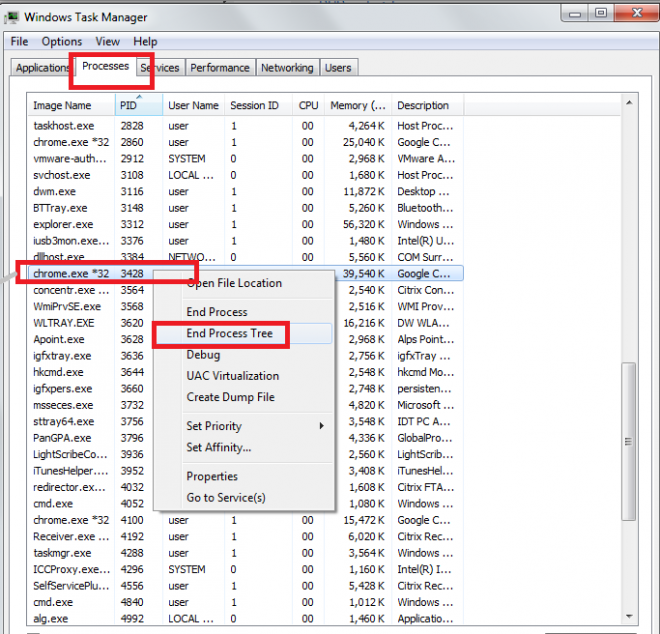Click the Task Manager title bar icon
Image resolution: width=660 pixels, height=634 pixels.
pos(12,17)
